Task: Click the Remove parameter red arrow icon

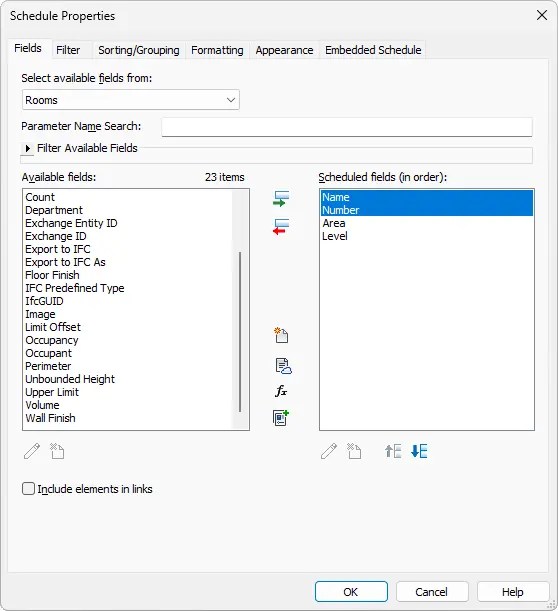Action: 281,227
